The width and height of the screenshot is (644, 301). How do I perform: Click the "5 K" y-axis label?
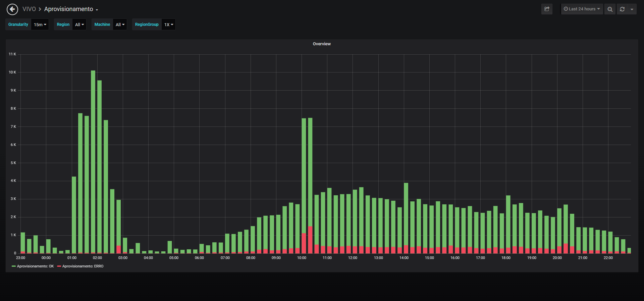13,163
